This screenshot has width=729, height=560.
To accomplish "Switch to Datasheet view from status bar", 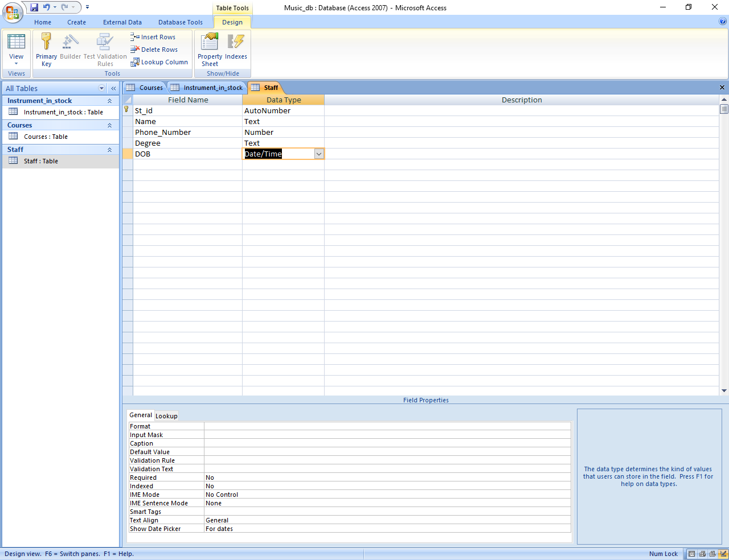I will [x=692, y=554].
